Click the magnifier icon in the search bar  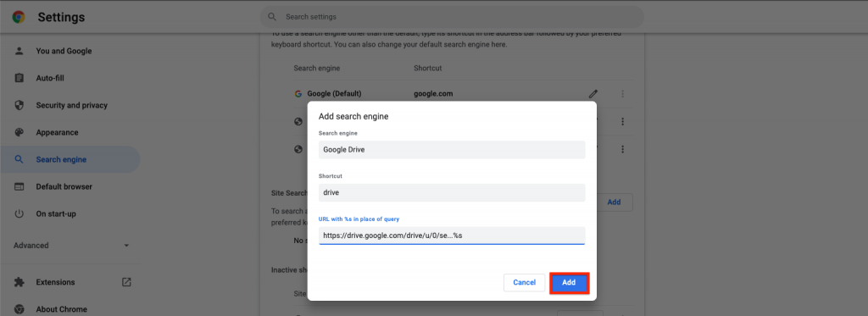(x=272, y=17)
